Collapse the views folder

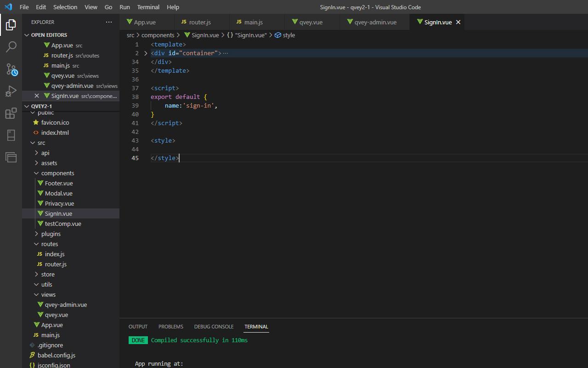click(x=71, y=294)
